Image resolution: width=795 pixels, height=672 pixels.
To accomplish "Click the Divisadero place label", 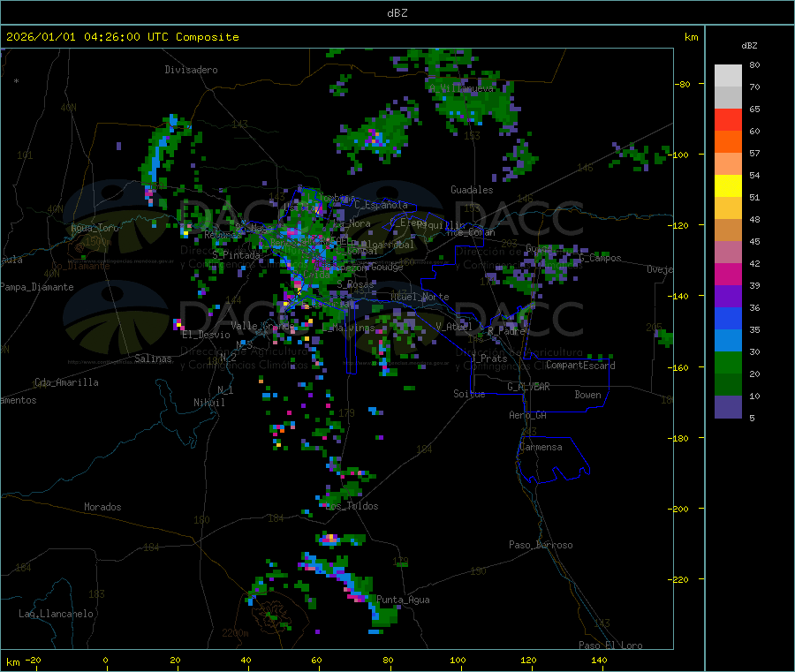I will tap(191, 70).
